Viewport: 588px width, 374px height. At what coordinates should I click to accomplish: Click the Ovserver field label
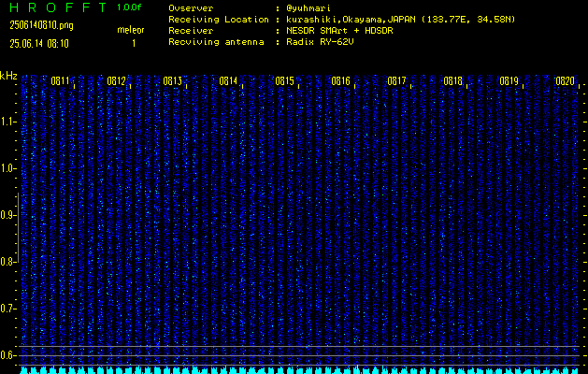pos(191,8)
